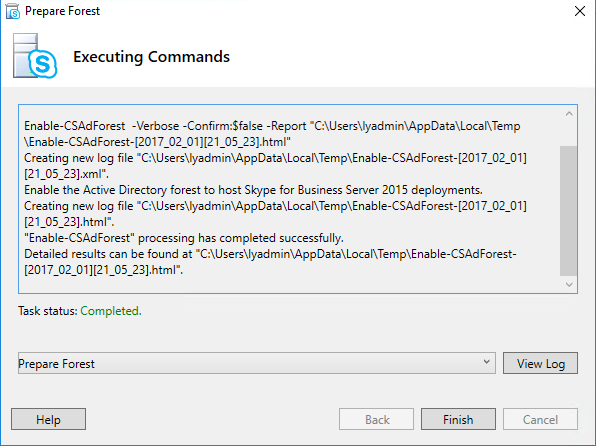Click the green Completed status text
Image resolution: width=596 pixels, height=446 pixels.
tap(111, 311)
